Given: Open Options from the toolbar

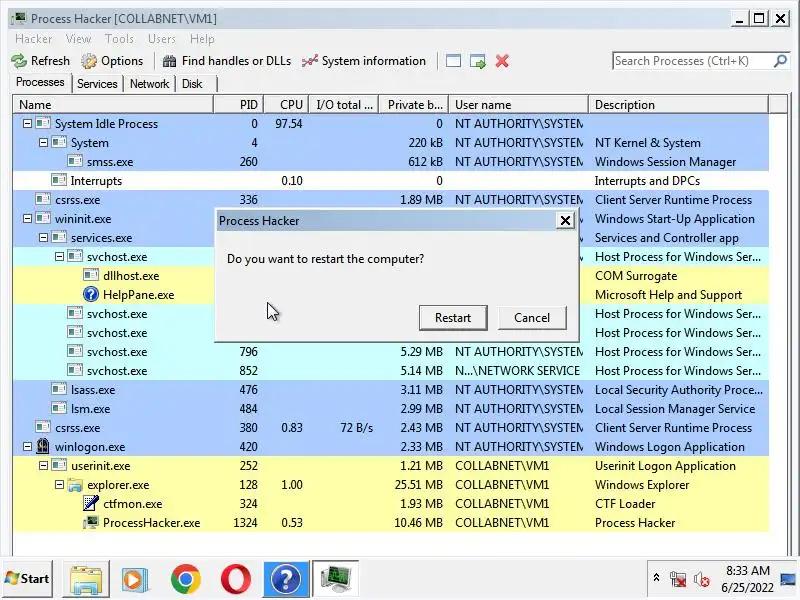Looking at the screenshot, I should (112, 61).
